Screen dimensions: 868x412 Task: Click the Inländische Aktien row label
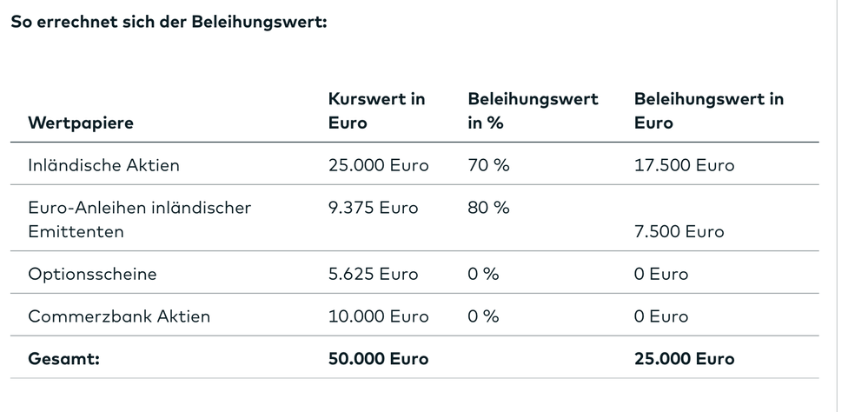pyautogui.click(x=103, y=164)
